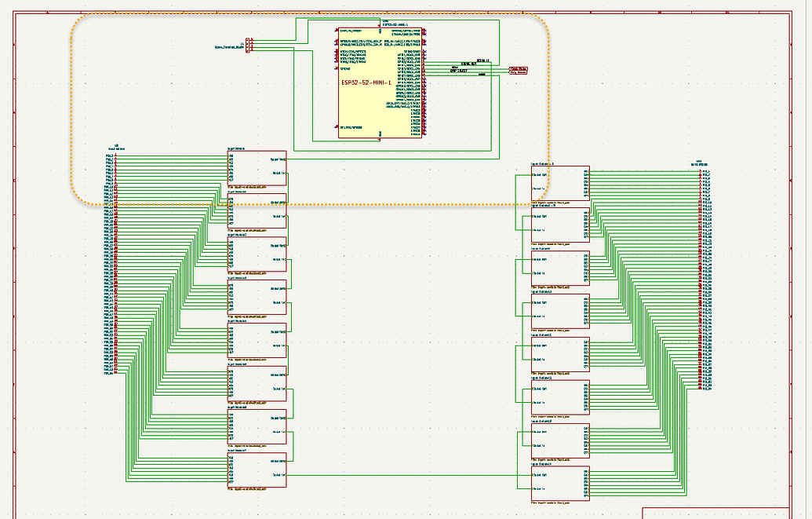
Task: Select the topmost input Module hierarchical sheet
Action: pos(255,169)
